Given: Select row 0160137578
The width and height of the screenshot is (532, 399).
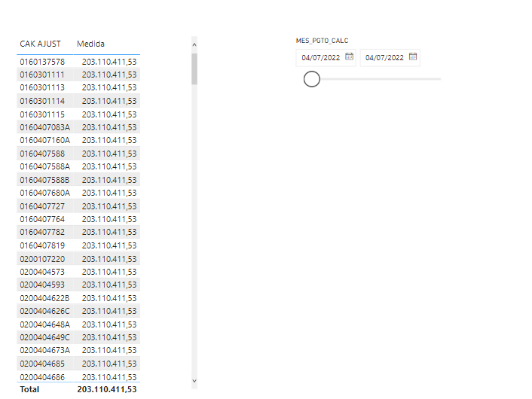Looking at the screenshot, I should (78, 62).
